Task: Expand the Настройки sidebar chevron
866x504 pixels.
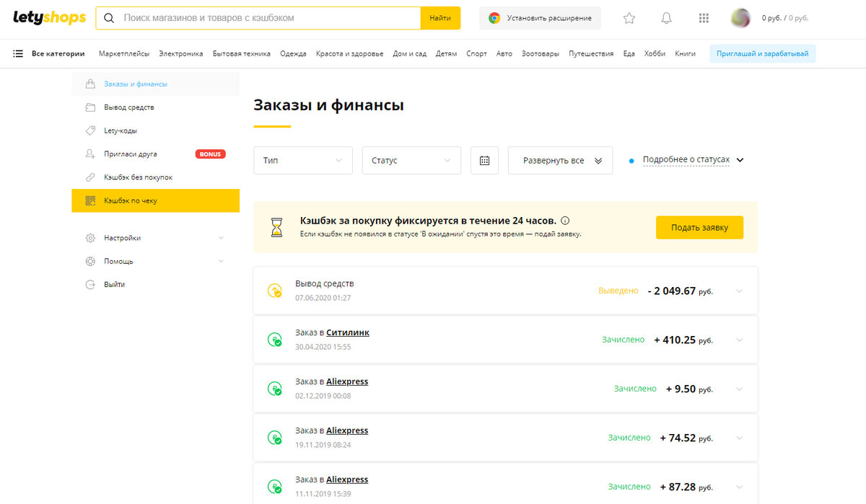Action: coord(221,238)
